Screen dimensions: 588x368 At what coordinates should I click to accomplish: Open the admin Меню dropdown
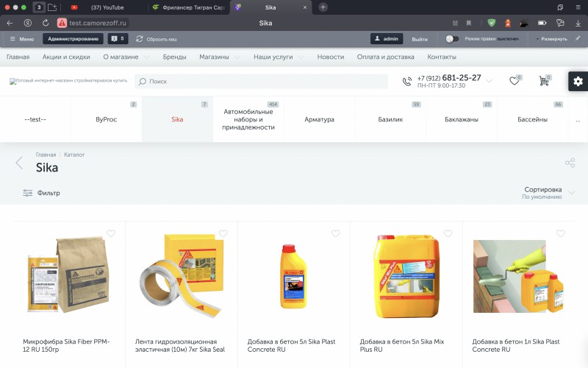click(x=22, y=39)
